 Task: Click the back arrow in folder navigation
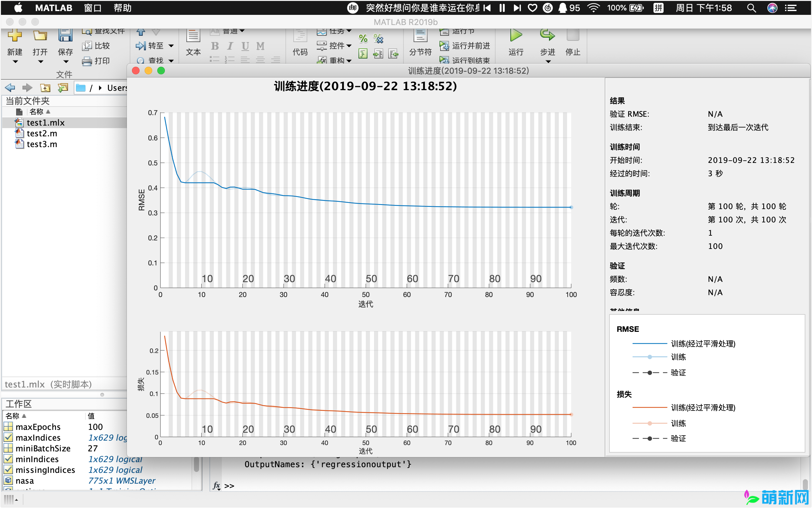[10, 88]
